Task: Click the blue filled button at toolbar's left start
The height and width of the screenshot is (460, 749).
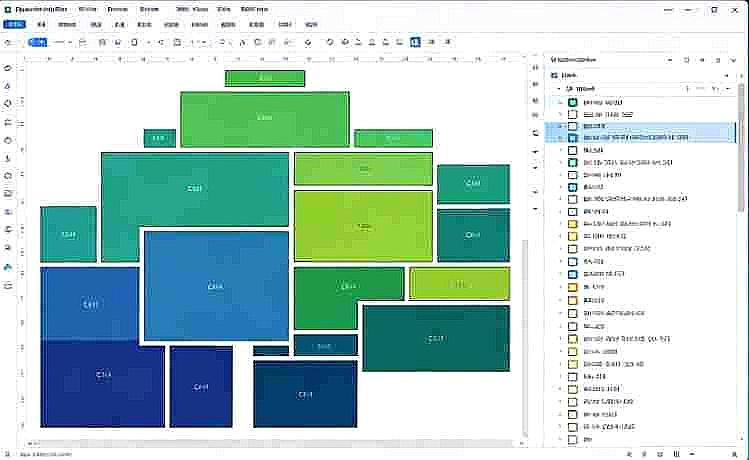Action: pyautogui.click(x=37, y=42)
